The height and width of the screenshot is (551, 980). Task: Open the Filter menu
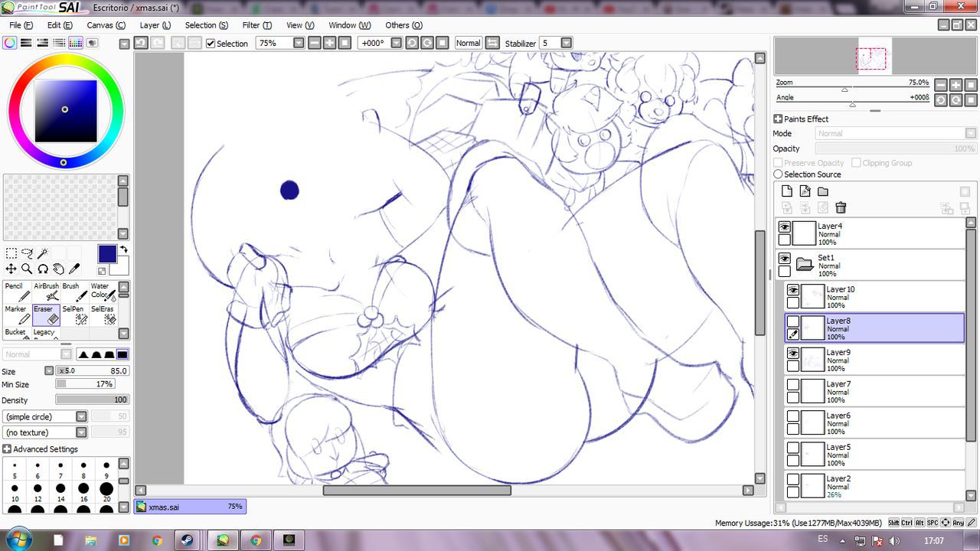tap(256, 25)
